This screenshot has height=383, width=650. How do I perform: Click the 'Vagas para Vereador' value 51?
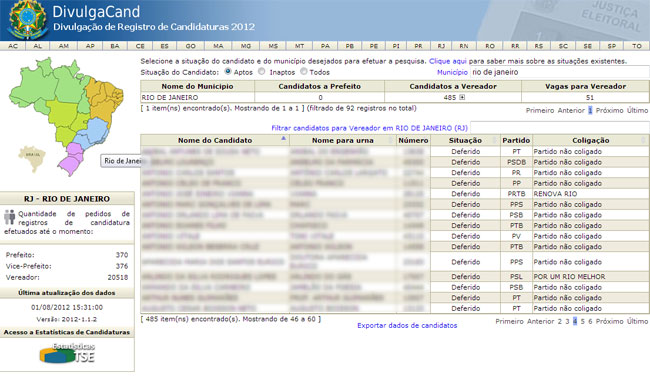[x=590, y=97]
